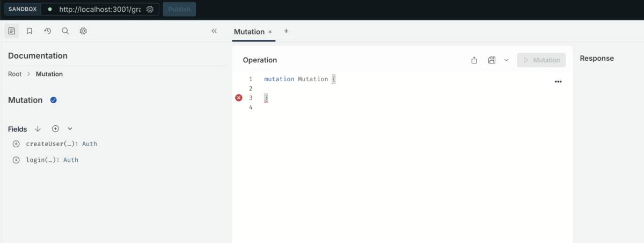The width and height of the screenshot is (644, 243).
Task: Close the Mutation tab
Action: 270,32
